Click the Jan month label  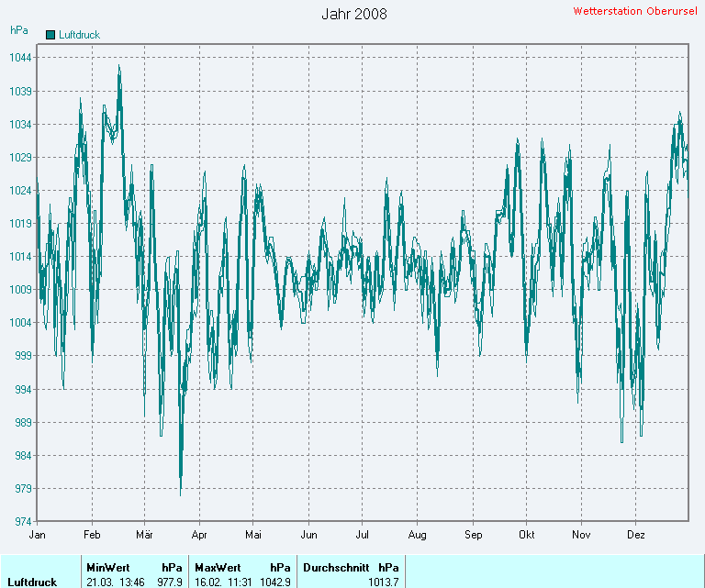point(38,535)
